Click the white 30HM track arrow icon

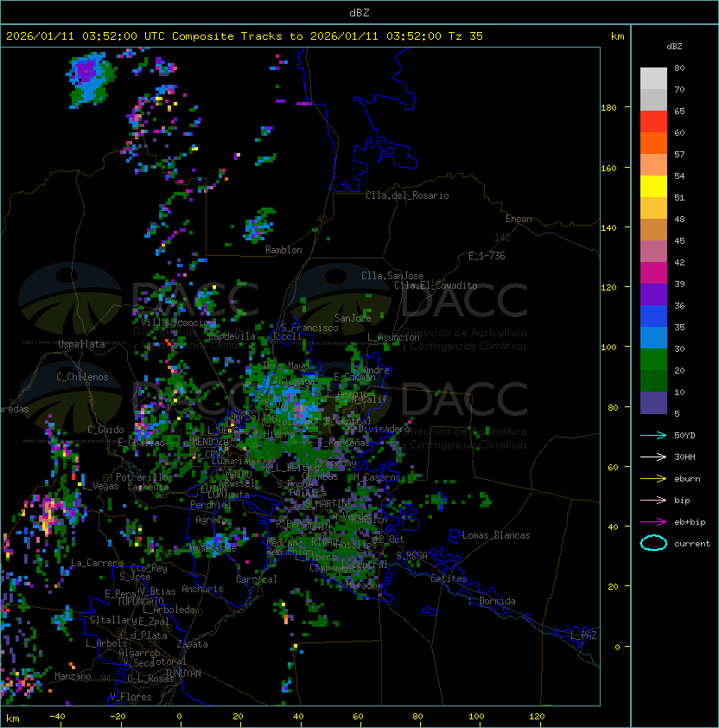pos(653,457)
